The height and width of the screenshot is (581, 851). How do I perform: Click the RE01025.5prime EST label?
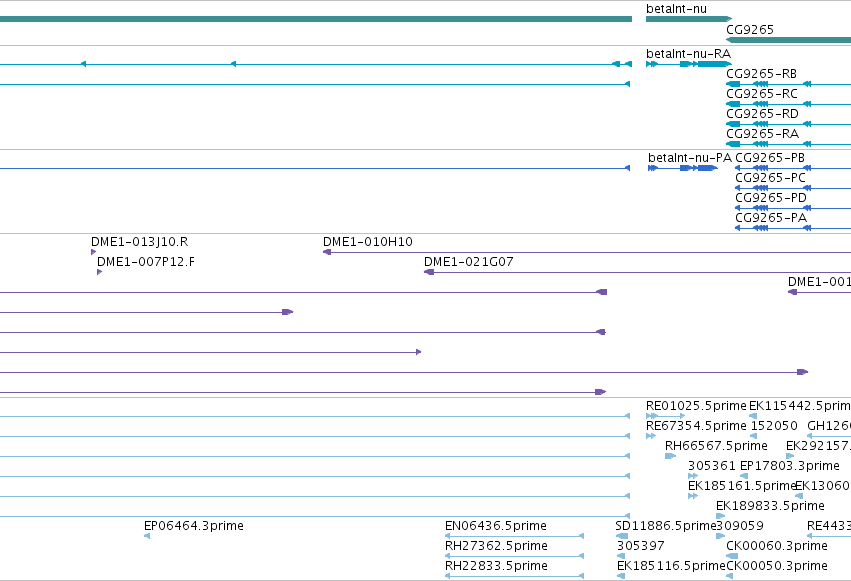[696, 406]
